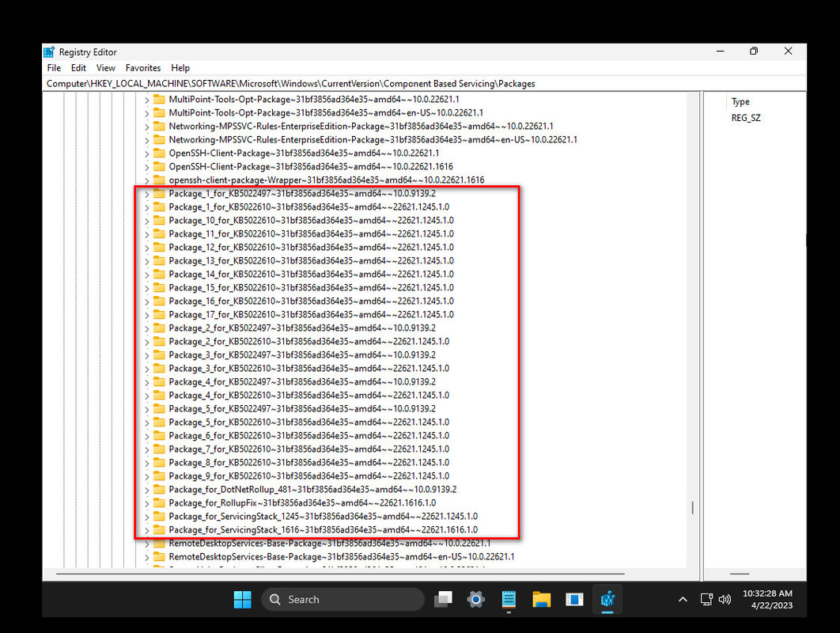This screenshot has height=633, width=840.
Task: Select Package_15_for_KB5022610 key
Action: (x=311, y=287)
